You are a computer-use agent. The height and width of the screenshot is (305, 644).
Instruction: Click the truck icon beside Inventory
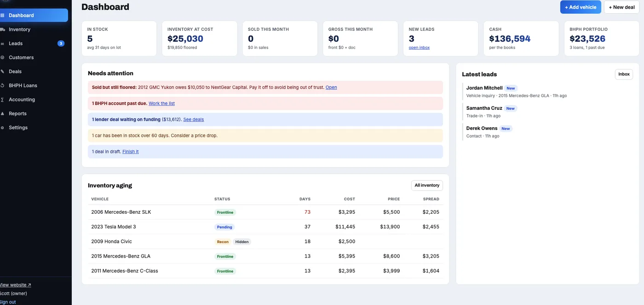(x=2, y=29)
